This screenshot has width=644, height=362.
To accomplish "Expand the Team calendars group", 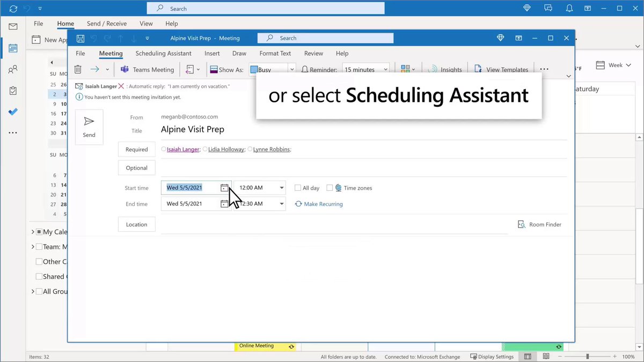I will coord(33,247).
